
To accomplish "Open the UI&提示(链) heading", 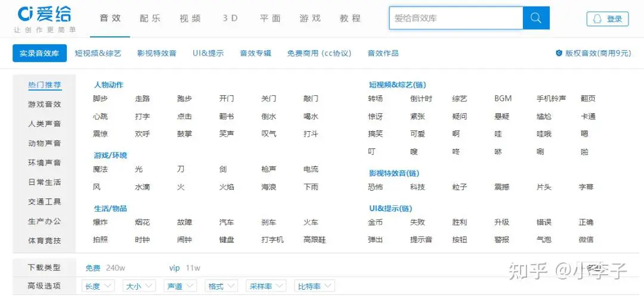I will pyautogui.click(x=391, y=208).
